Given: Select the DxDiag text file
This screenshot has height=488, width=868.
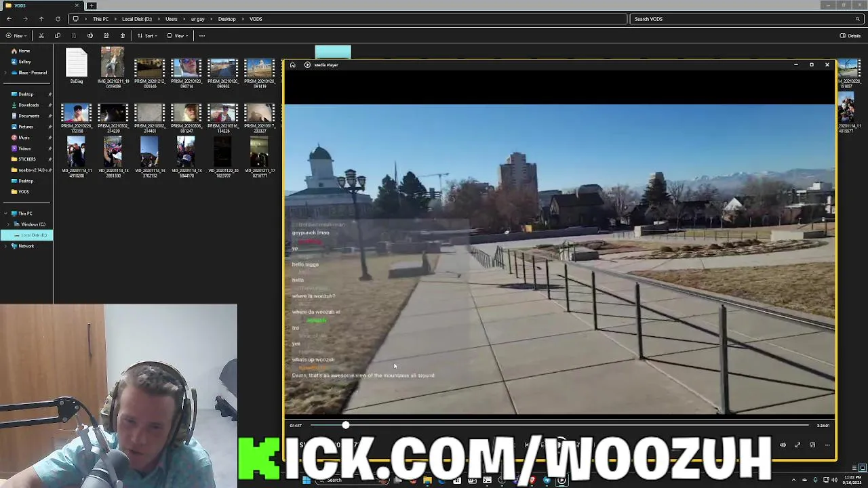Looking at the screenshot, I should [76, 66].
